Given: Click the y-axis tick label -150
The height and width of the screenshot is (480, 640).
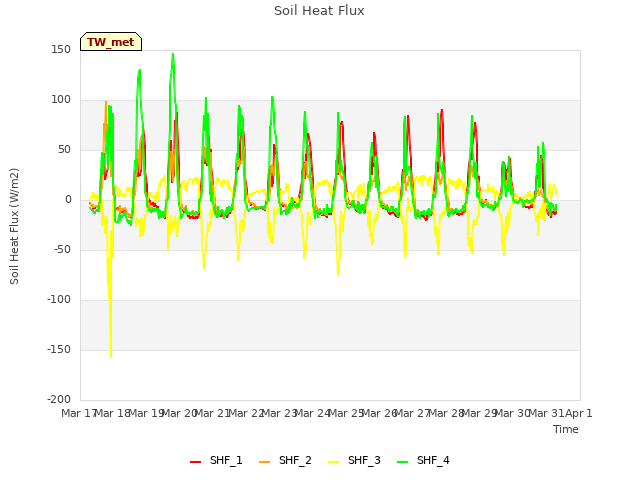Looking at the screenshot, I should pyautogui.click(x=59, y=349).
